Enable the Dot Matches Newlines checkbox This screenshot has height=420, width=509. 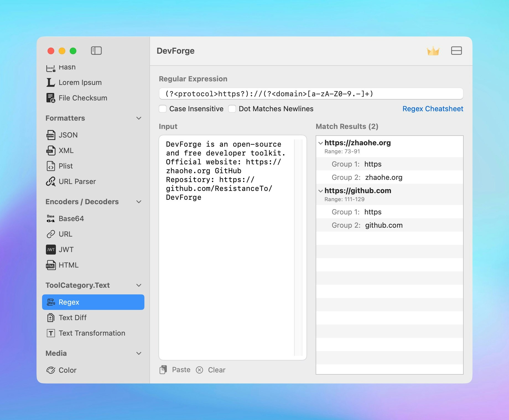[x=232, y=109]
